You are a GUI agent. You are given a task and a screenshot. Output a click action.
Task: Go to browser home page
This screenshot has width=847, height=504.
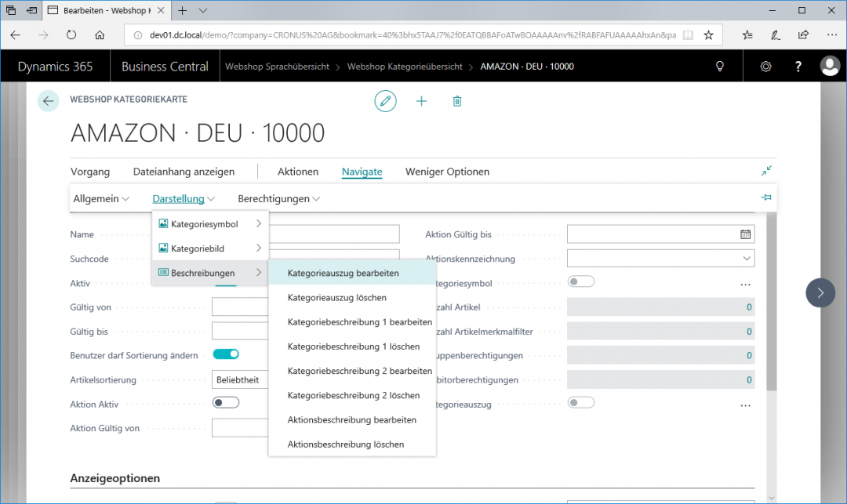click(100, 35)
